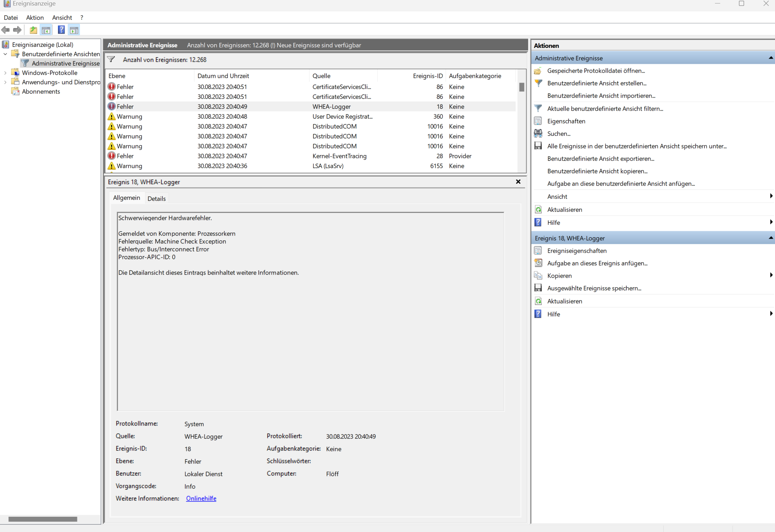Click the event list vertical scrollbar thumb
This screenshot has height=532, width=775.
tap(521, 87)
